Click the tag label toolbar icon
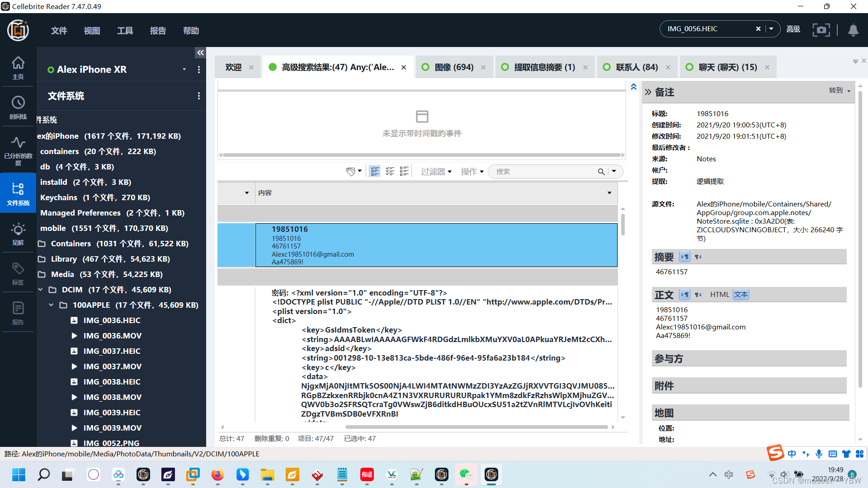The width and height of the screenshot is (868, 488). (351, 172)
